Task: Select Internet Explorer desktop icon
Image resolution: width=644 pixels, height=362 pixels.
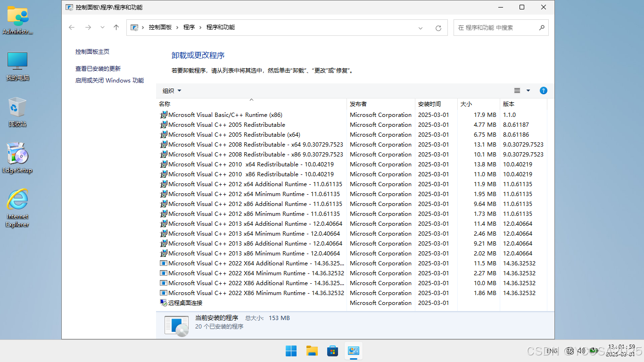Action: point(17,208)
